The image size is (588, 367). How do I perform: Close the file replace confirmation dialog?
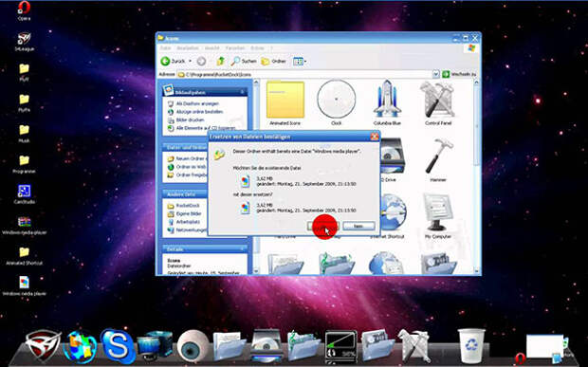375,137
